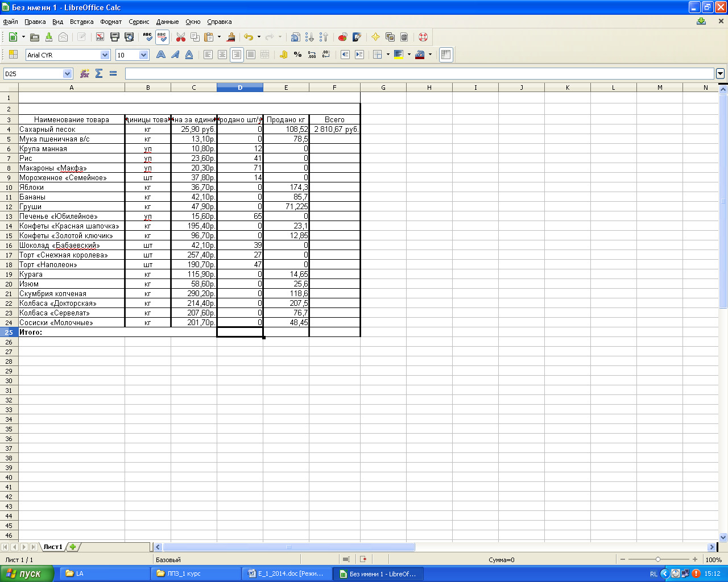Click the zoom slider handle
Screen dimensions: 728x582
(x=658, y=560)
